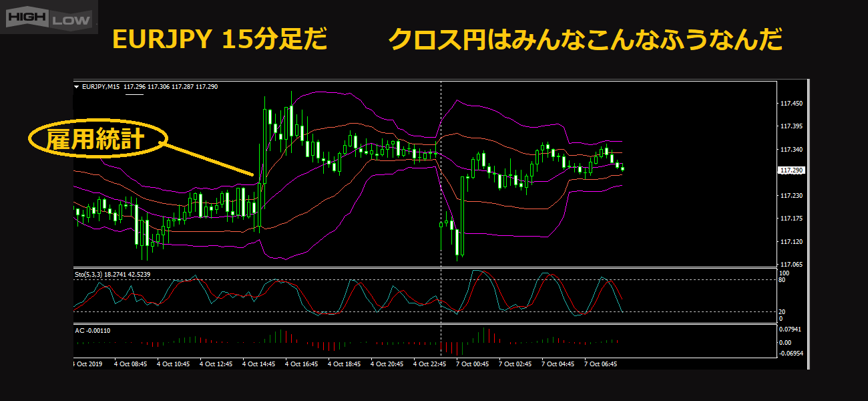Click the 7 Oct 06:45 time label

(x=601, y=364)
